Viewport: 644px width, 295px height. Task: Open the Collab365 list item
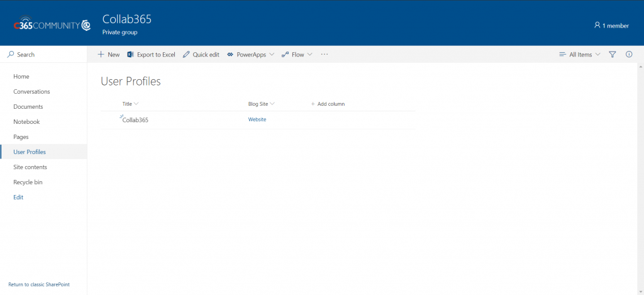tap(136, 120)
